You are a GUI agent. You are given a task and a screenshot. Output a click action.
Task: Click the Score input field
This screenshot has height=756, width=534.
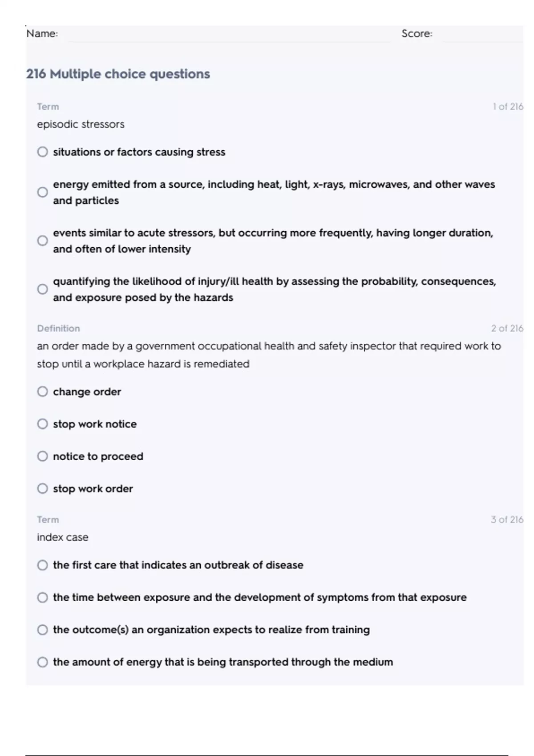(x=482, y=34)
